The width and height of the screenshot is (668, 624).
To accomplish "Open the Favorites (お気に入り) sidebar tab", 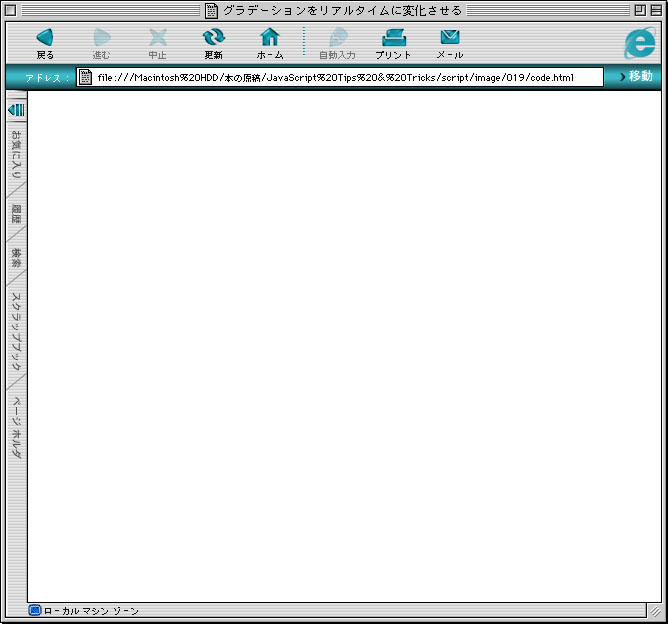I will (x=16, y=154).
